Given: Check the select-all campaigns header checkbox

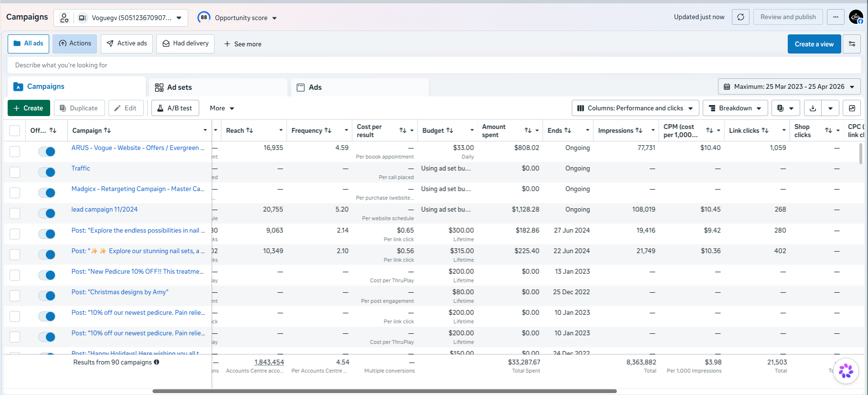Looking at the screenshot, I should pos(15,130).
